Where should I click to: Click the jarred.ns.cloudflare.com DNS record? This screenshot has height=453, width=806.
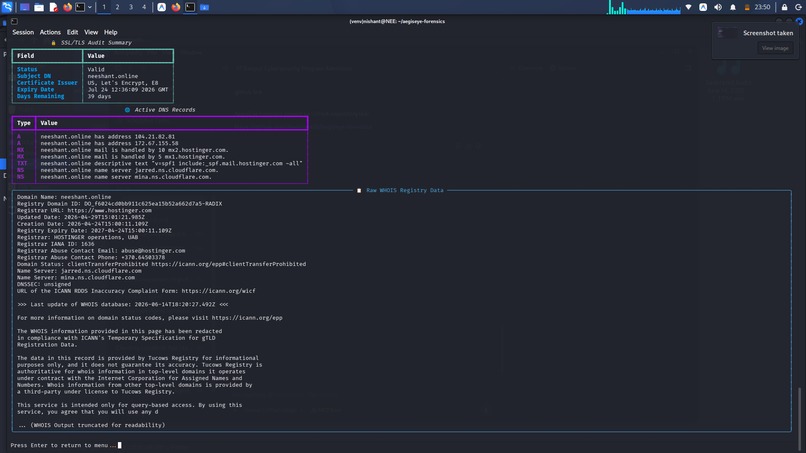click(129, 170)
